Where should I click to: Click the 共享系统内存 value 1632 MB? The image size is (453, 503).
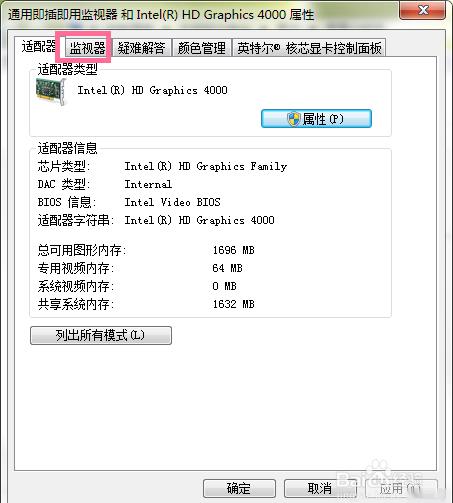coord(233,304)
